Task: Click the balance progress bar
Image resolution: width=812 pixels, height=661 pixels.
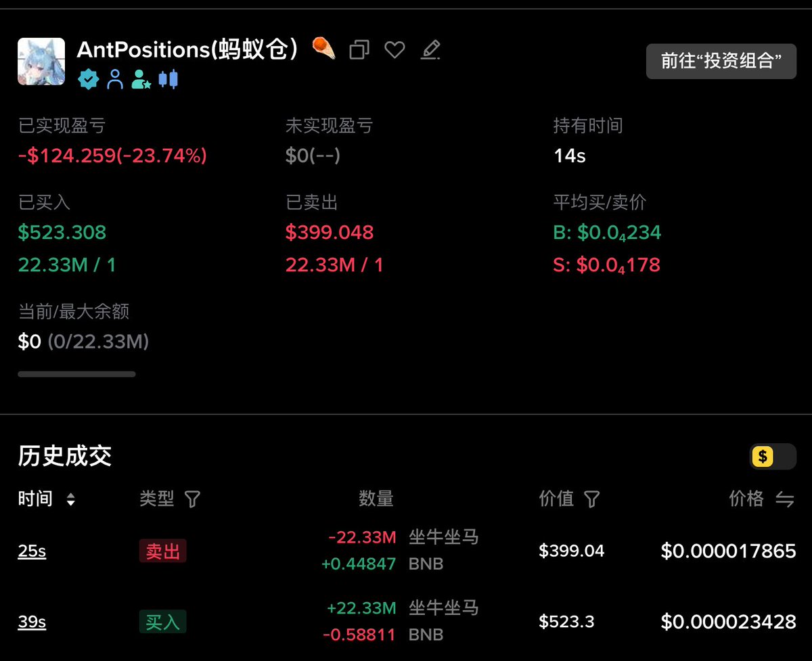Action: point(76,374)
